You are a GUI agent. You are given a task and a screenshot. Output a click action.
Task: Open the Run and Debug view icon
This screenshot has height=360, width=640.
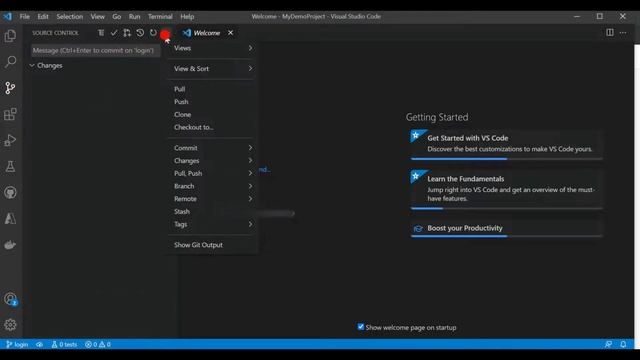(10, 140)
